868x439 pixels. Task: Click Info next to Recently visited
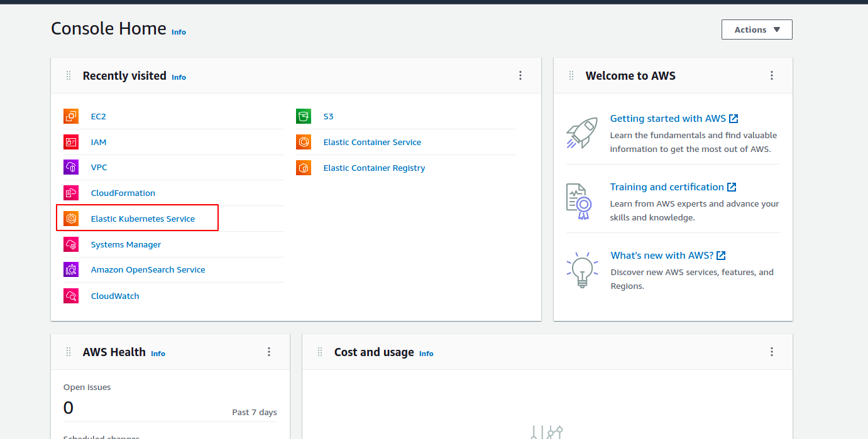tap(179, 77)
